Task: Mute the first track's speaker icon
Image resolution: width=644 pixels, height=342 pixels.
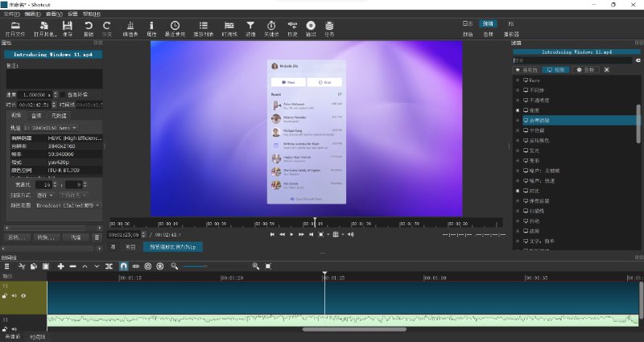Action: [x=14, y=296]
